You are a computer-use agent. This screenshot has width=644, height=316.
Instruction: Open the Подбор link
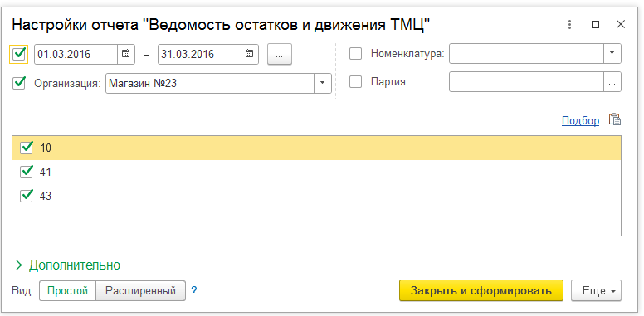coord(580,120)
